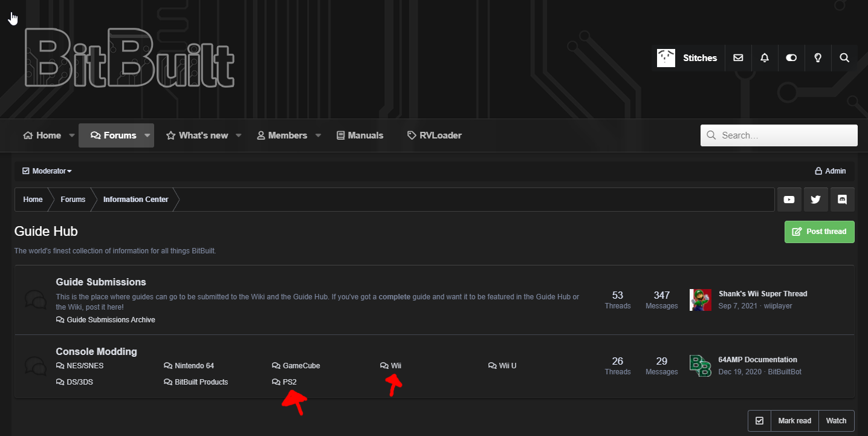Select the Forums nav tab
This screenshot has height=436, width=868.
coord(114,135)
